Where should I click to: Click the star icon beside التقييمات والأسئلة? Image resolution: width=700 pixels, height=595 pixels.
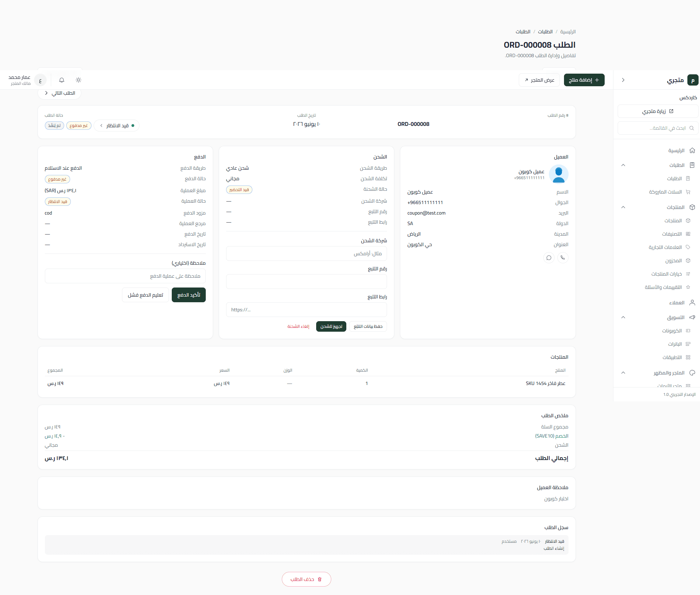(688, 287)
